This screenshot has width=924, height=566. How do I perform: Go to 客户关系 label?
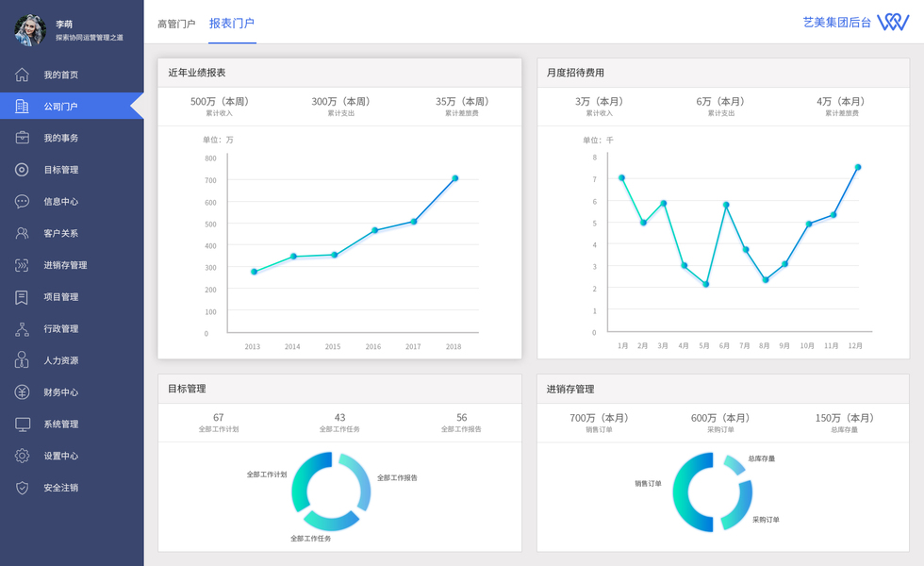[60, 234]
